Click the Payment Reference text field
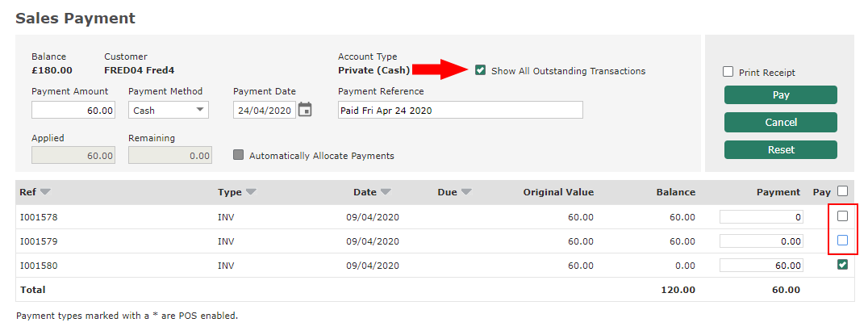Screen dimensions: 868x335 click(x=460, y=111)
